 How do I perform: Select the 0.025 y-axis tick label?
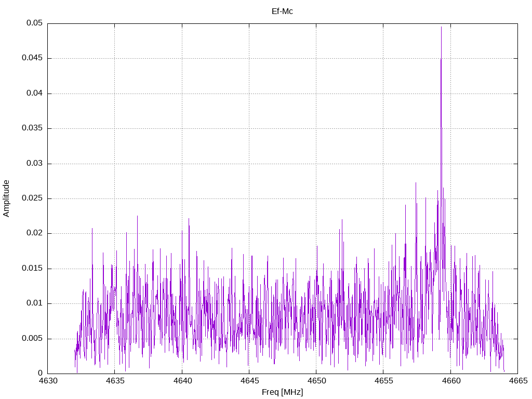coord(33,198)
